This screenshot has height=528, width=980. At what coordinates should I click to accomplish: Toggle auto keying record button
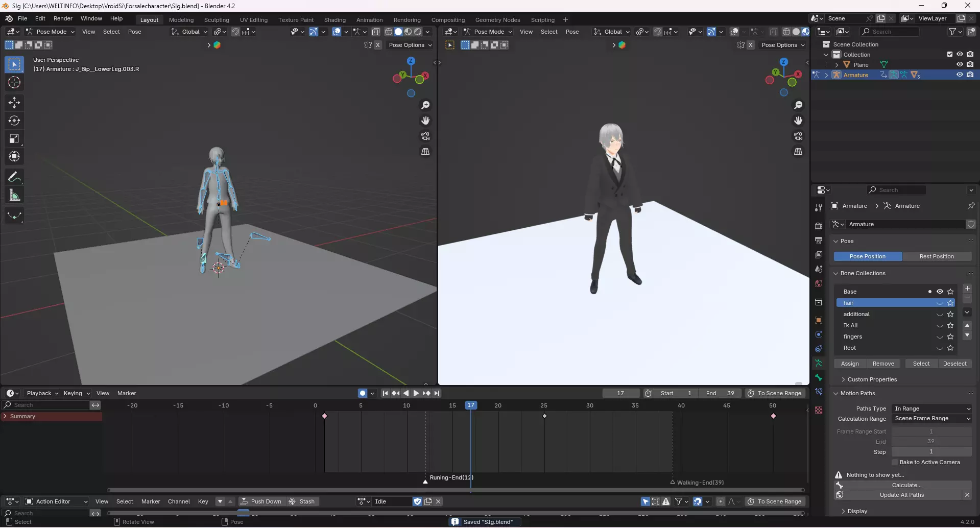[x=363, y=393]
